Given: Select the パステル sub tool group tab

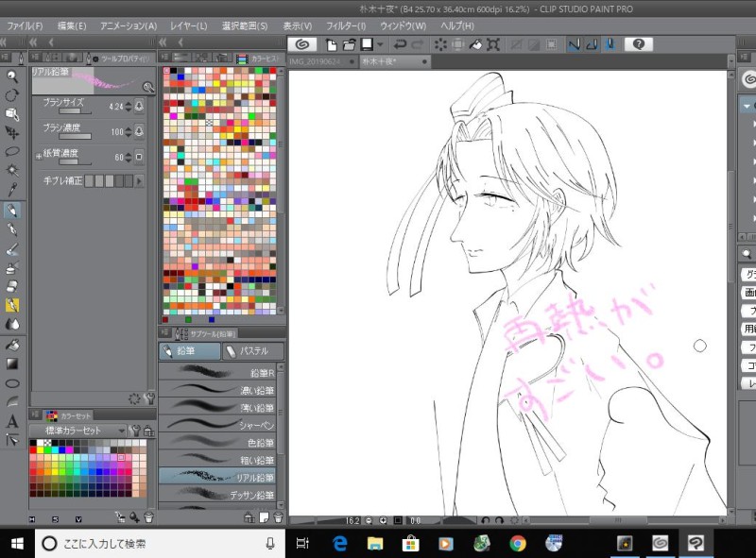Looking at the screenshot, I should pos(253,351).
